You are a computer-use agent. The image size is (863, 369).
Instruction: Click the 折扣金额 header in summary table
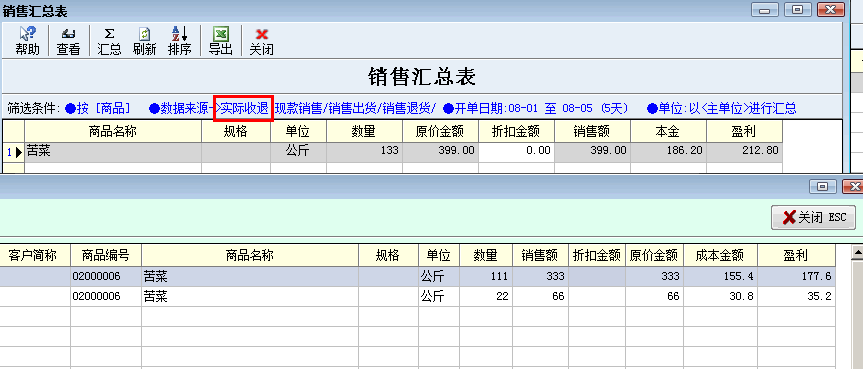[x=516, y=132]
